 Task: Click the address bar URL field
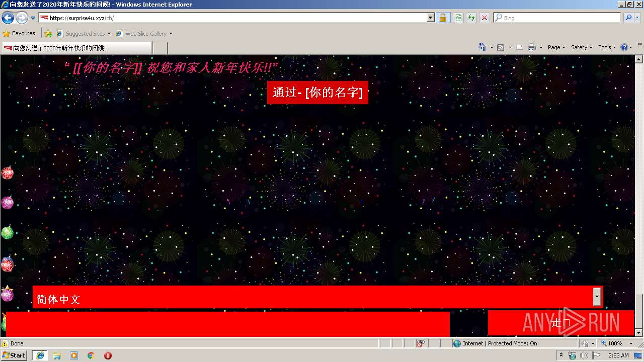pyautogui.click(x=232, y=18)
